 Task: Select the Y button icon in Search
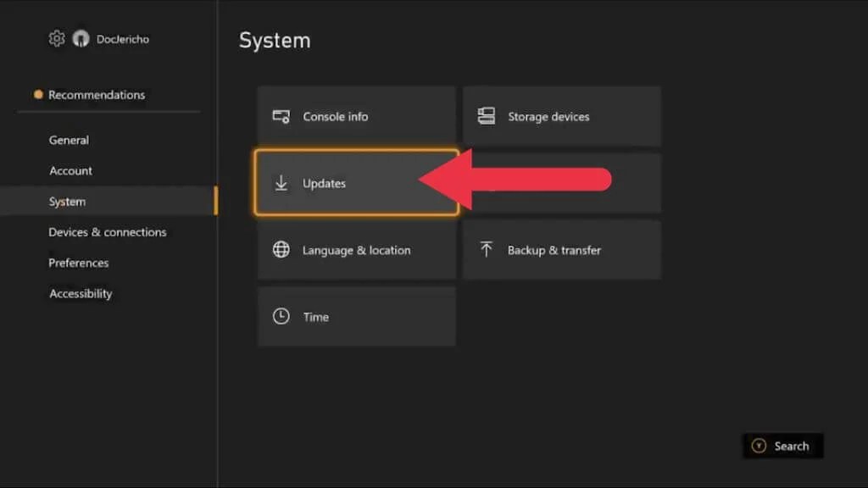(x=758, y=446)
